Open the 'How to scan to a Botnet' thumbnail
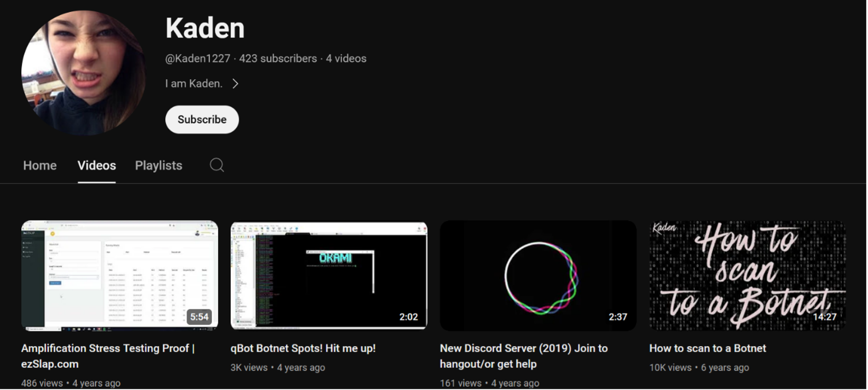 [747, 274]
